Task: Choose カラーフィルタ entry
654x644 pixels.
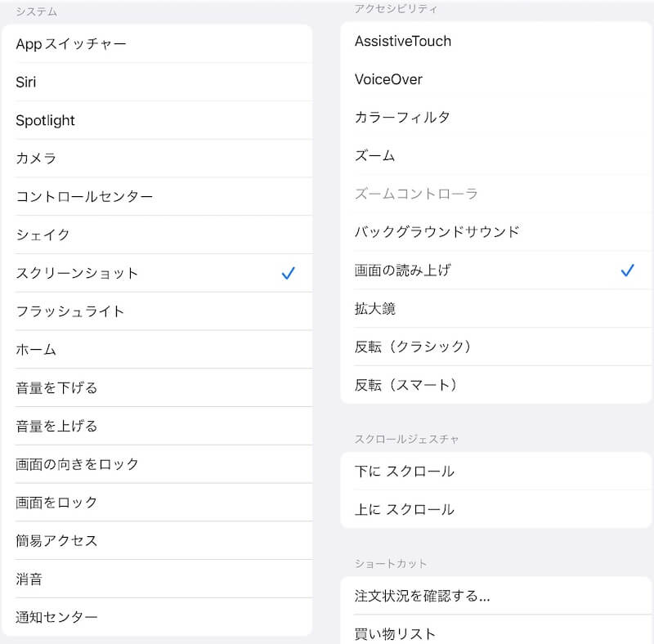Action: click(496, 117)
